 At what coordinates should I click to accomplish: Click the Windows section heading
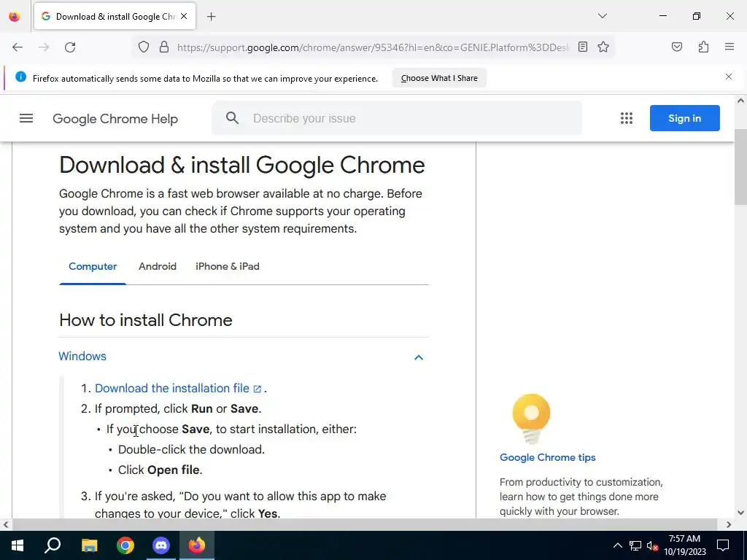pos(82,356)
